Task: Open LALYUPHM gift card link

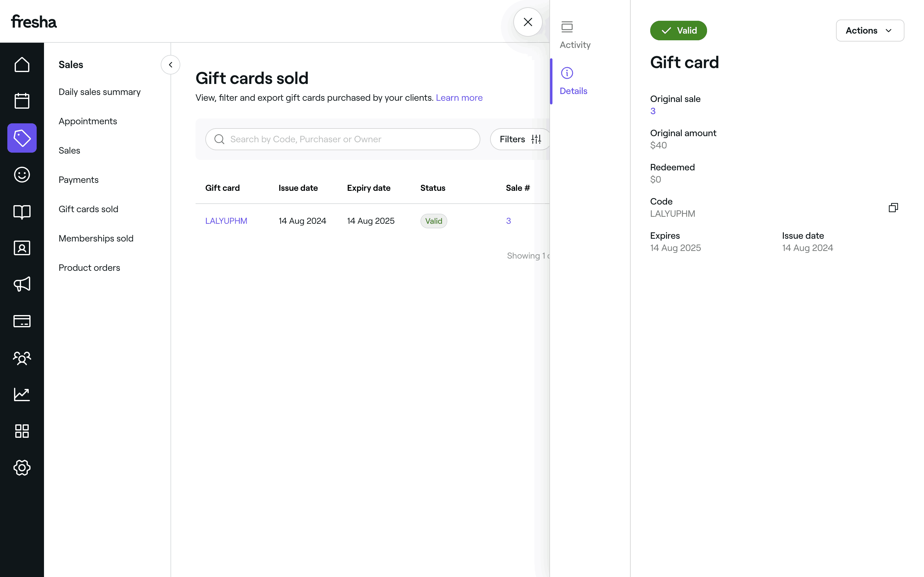Action: pyautogui.click(x=226, y=221)
